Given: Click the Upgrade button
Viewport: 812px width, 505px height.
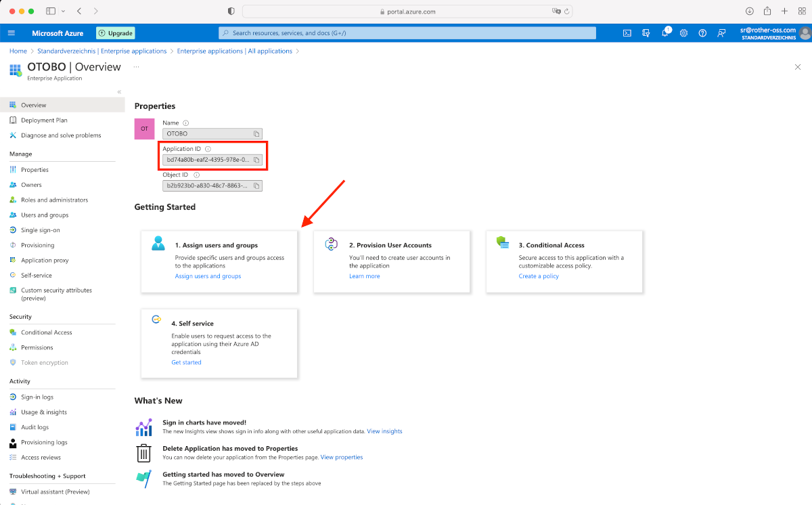Looking at the screenshot, I should point(116,33).
